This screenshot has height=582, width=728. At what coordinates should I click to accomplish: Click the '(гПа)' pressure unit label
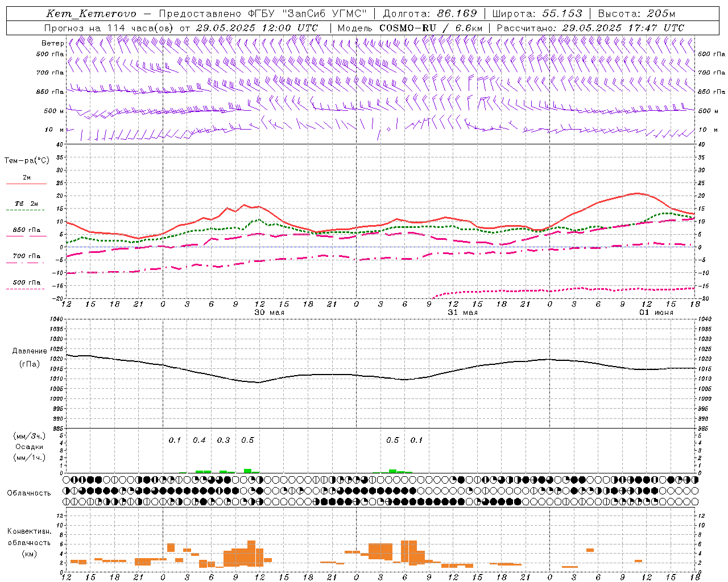coord(30,364)
